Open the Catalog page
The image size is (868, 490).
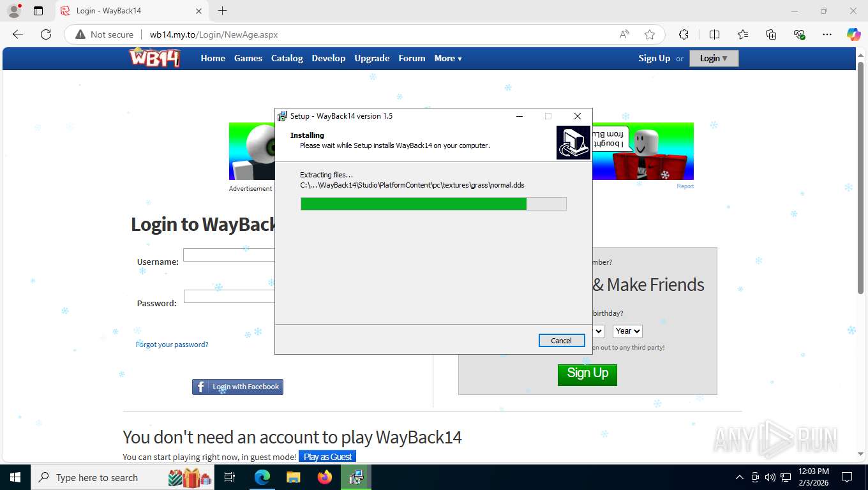[x=287, y=58]
